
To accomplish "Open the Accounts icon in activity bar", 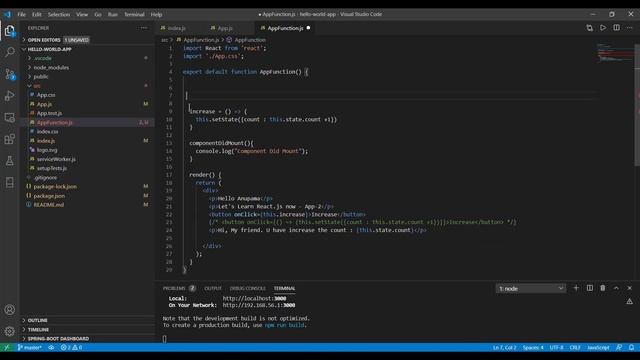I will click(x=10, y=309).
